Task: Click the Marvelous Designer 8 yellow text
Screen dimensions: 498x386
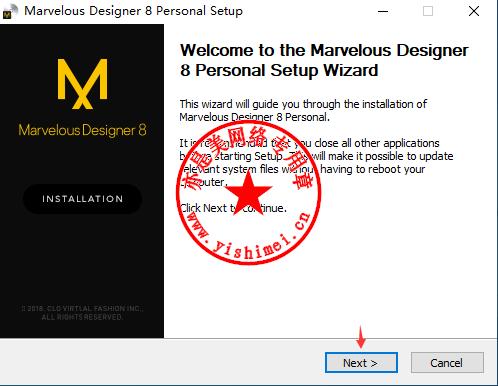Action: [82, 130]
